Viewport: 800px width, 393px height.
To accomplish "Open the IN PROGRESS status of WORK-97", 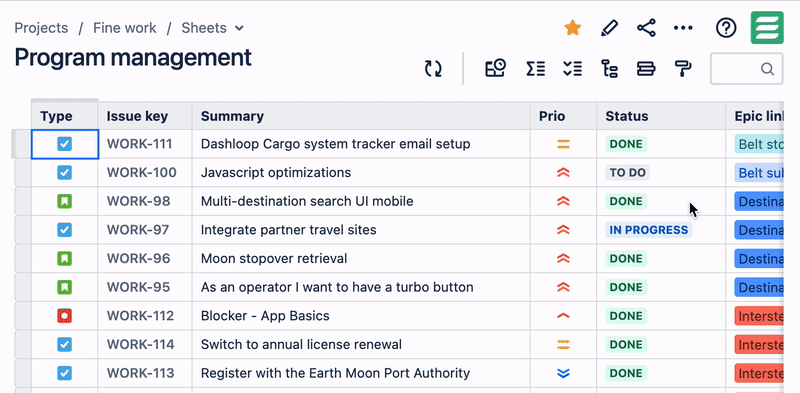I will click(x=648, y=230).
